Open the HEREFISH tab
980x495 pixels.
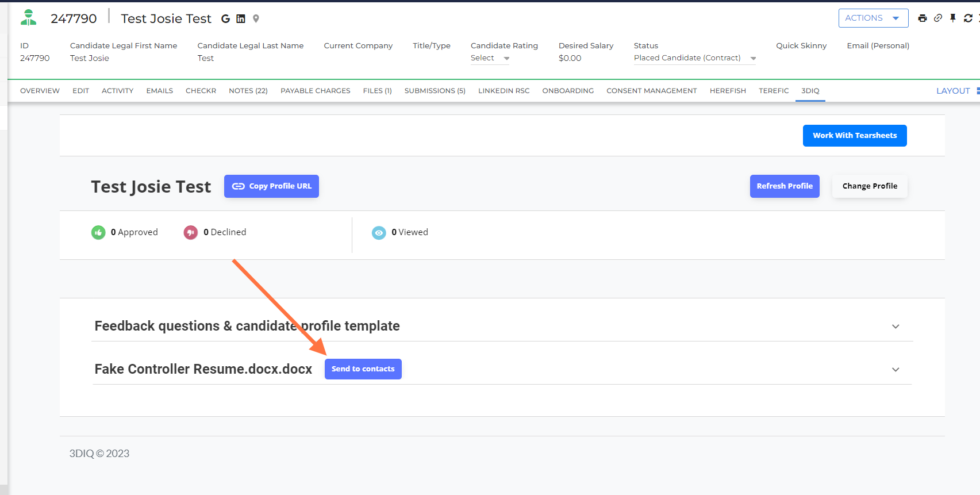coord(728,91)
